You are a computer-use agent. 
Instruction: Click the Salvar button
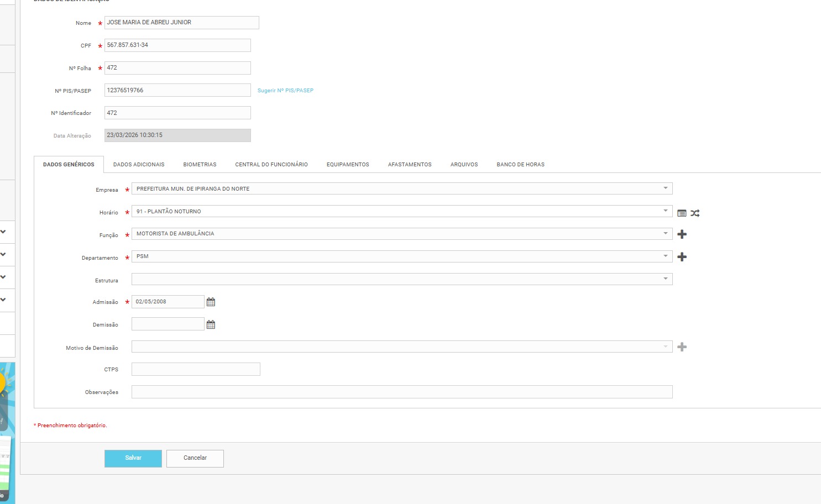[133, 458]
